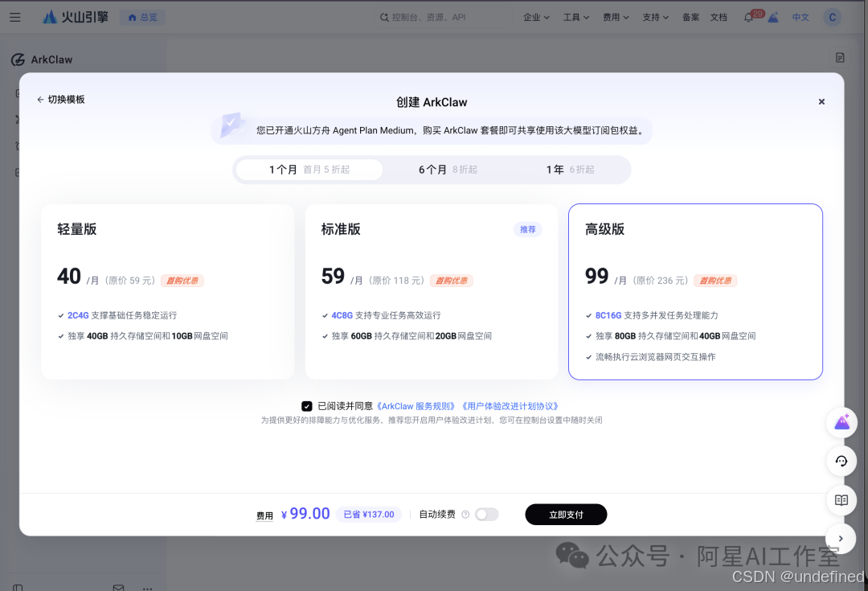The height and width of the screenshot is (591, 868).
Task: Open notifications bell with 29 badge
Action: click(751, 17)
